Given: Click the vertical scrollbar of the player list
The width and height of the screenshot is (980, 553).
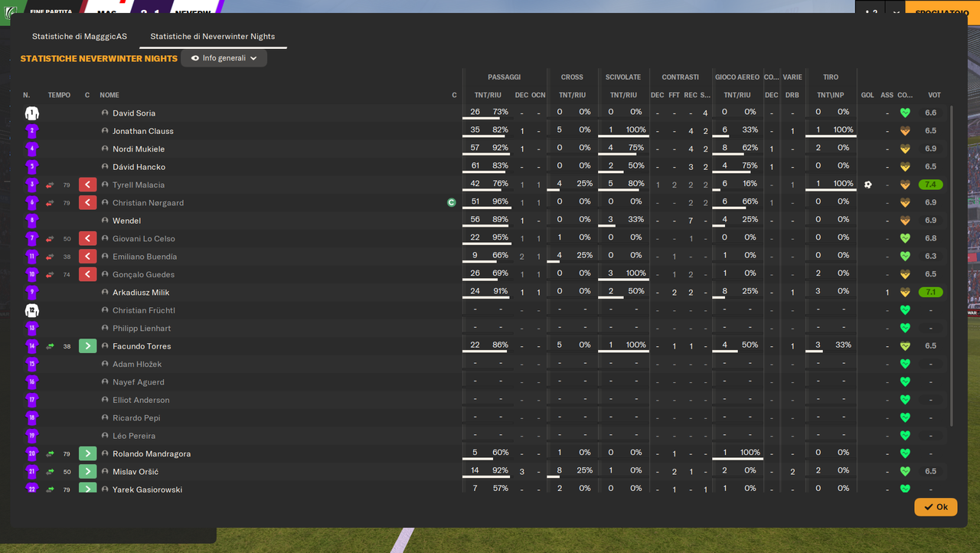Looking at the screenshot, I should 952,265.
